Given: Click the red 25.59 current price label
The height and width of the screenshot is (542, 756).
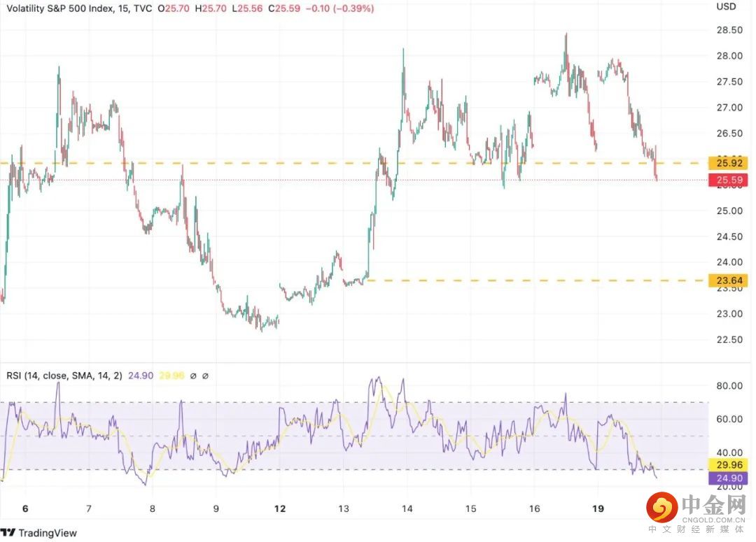Looking at the screenshot, I should (729, 180).
